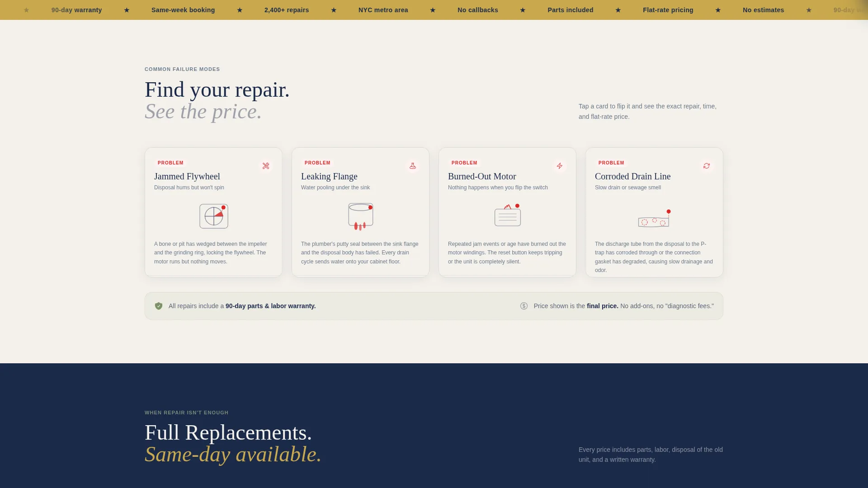868x488 pixels.
Task: Click Leaking Flange plumber's putty description
Action: pos(360,253)
